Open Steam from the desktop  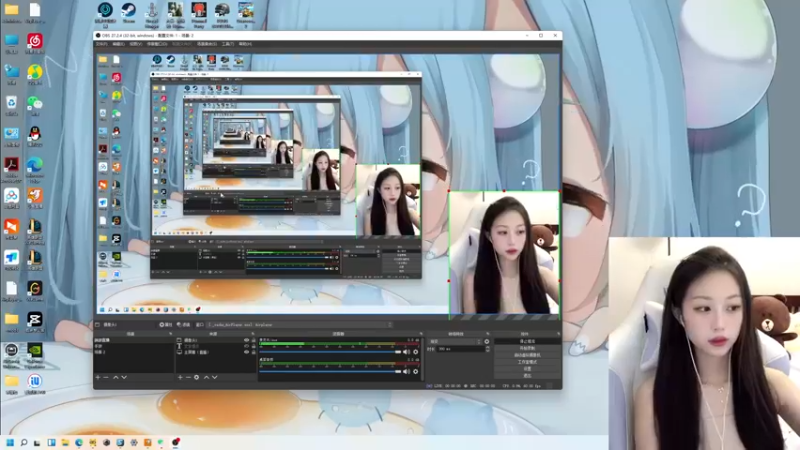129,12
